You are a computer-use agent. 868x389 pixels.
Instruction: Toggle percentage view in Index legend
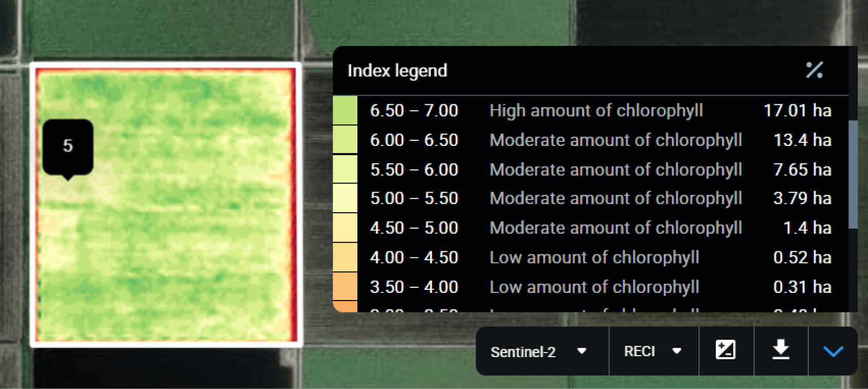click(815, 70)
